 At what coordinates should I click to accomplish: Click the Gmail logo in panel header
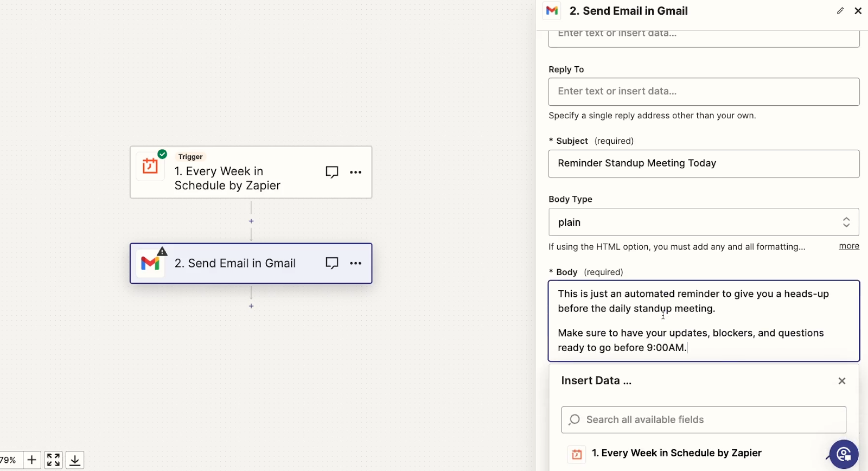pyautogui.click(x=552, y=11)
